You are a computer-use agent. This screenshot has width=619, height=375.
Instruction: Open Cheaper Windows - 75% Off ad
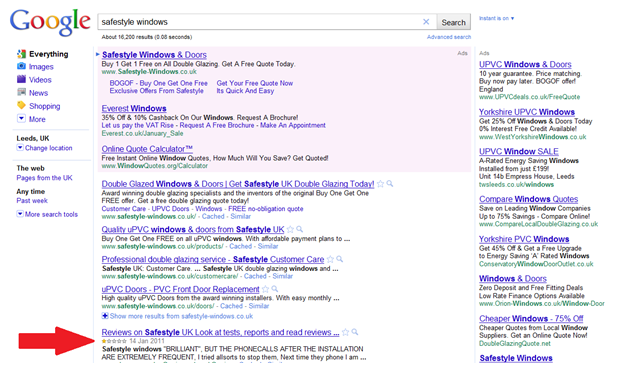[531, 319]
